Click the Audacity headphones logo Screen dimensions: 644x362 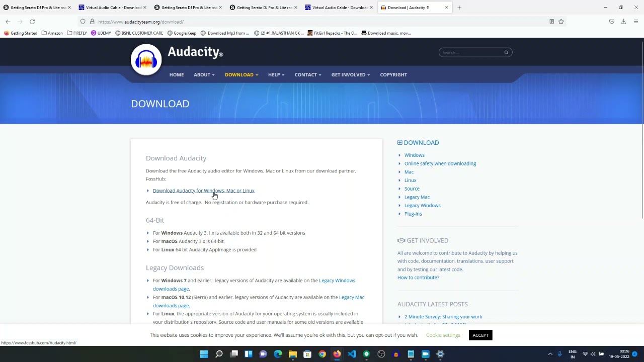tap(146, 60)
